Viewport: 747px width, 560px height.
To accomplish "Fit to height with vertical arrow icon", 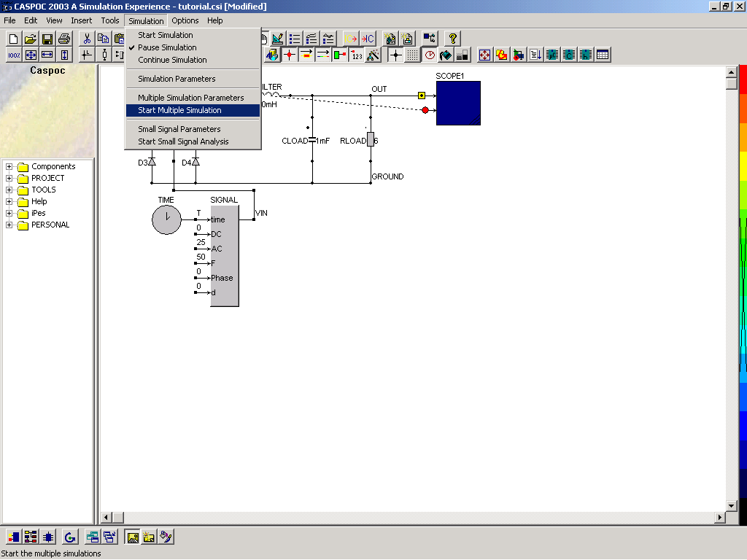I will (64, 55).
